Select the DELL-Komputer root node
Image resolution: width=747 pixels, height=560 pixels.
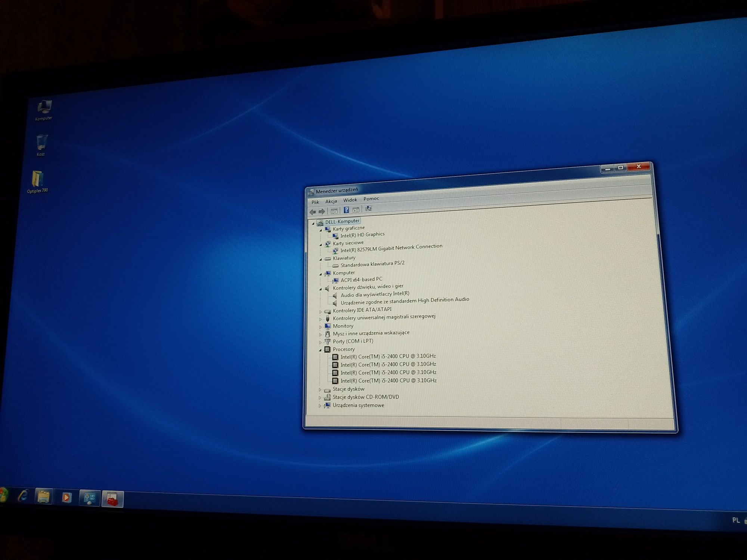(342, 221)
